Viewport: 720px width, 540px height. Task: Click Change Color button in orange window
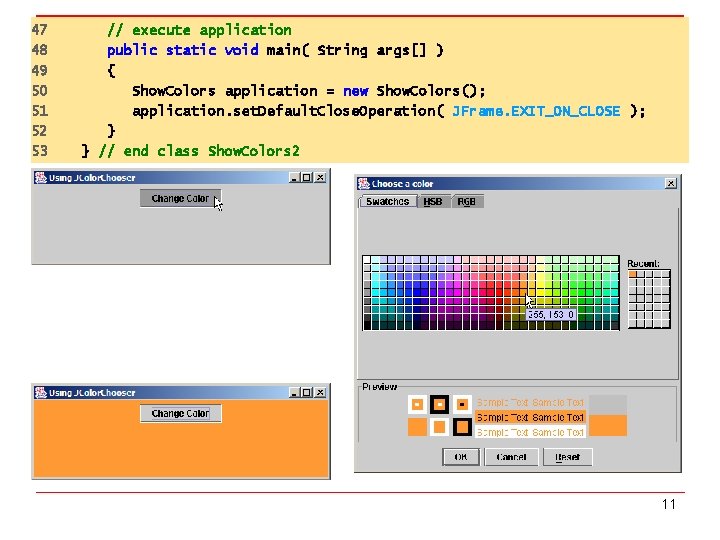pos(180,413)
